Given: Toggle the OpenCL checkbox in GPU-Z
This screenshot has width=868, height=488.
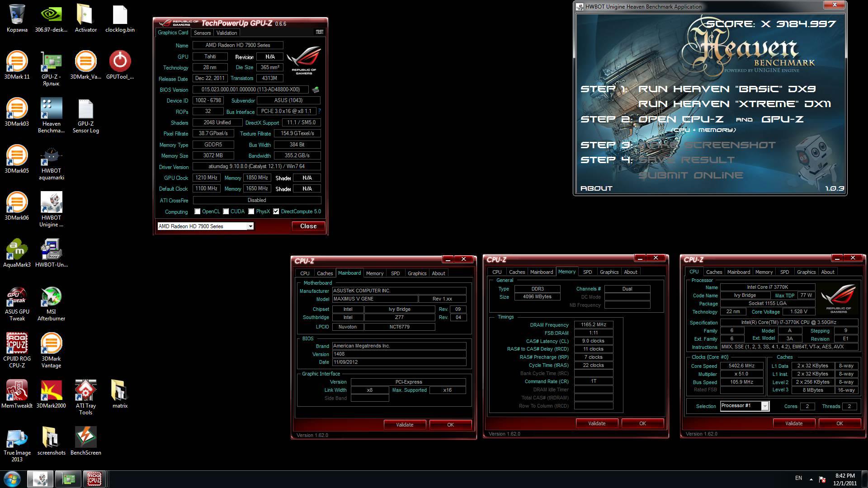Looking at the screenshot, I should [198, 211].
